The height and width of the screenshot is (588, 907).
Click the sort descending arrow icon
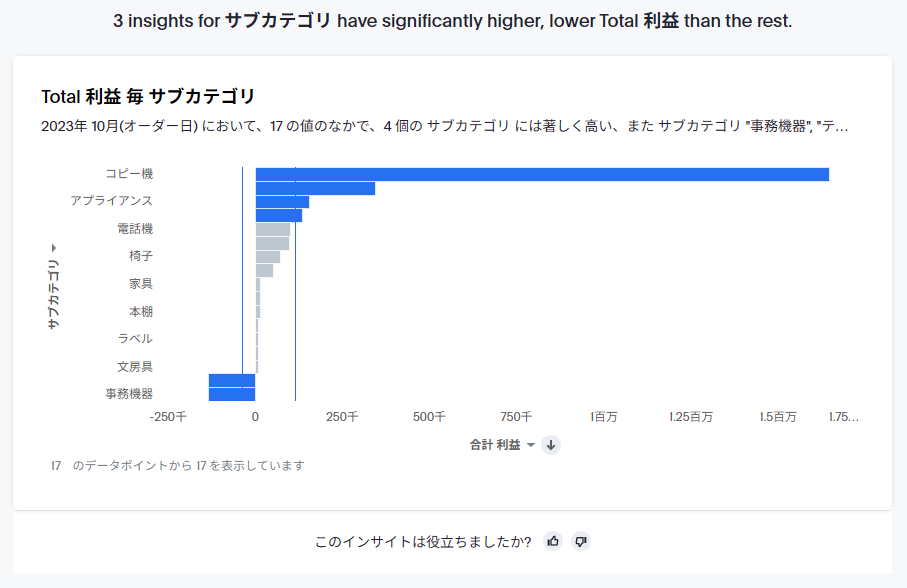pos(551,445)
